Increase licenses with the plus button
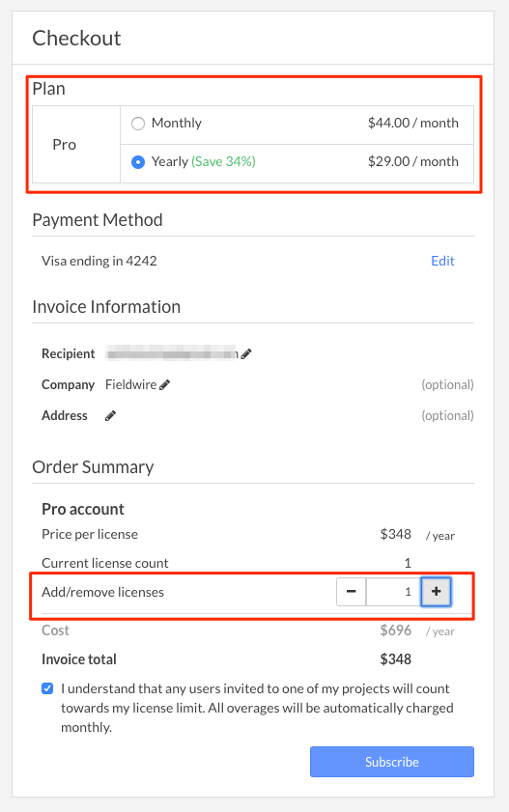Image resolution: width=509 pixels, height=812 pixels. (436, 592)
